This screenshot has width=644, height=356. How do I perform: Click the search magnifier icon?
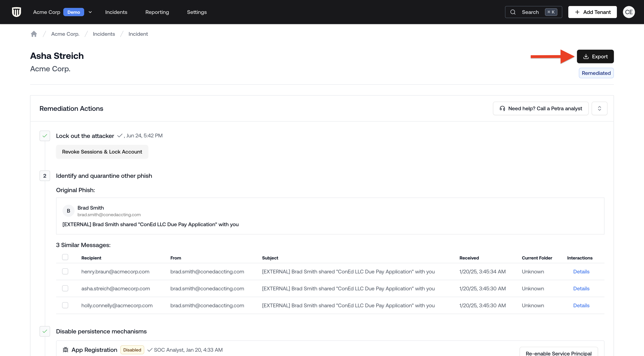click(x=513, y=12)
